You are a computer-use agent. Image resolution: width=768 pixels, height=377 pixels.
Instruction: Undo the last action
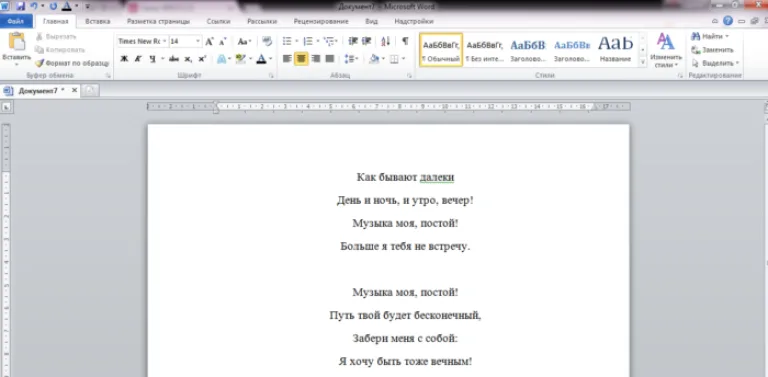tap(33, 6)
